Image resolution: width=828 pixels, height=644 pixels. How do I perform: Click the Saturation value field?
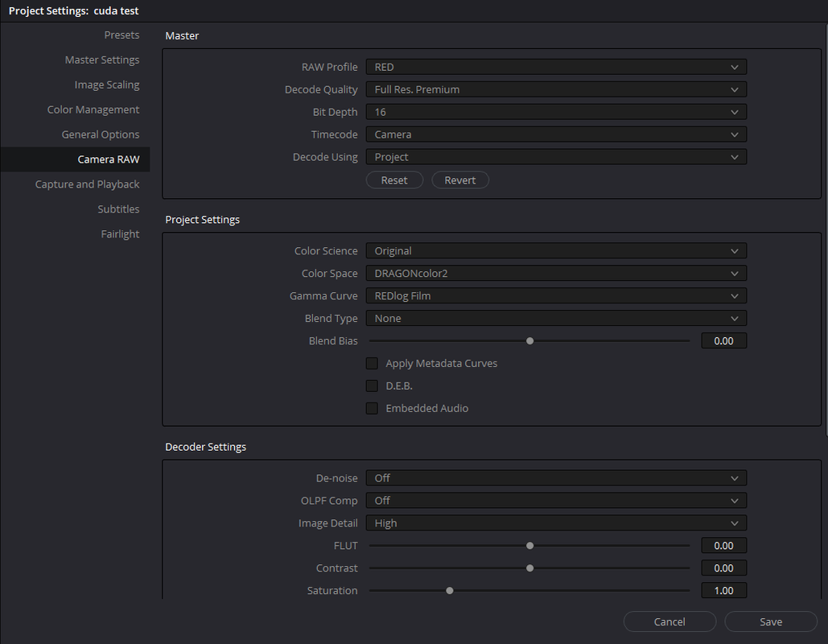coord(724,591)
